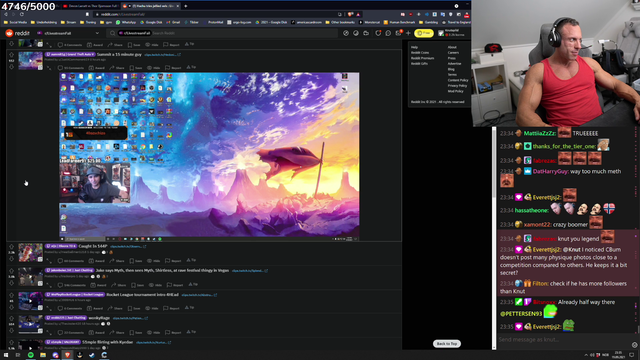The width and height of the screenshot is (640, 360).
Task: Collapse the expanded Summit post preview
Action: coord(49,68)
